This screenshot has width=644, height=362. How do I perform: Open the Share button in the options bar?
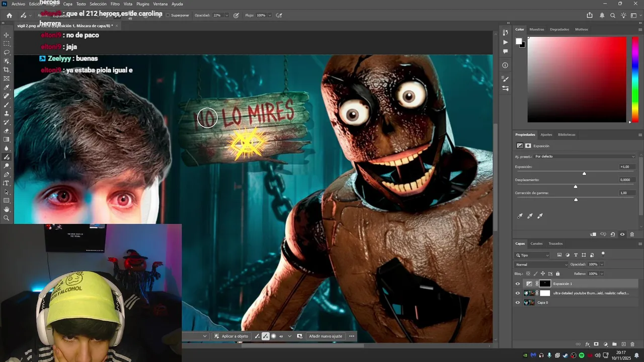pos(589,16)
